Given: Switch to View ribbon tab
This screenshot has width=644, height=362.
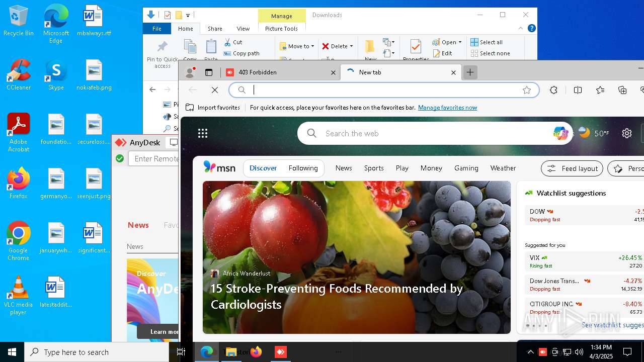Looking at the screenshot, I should [x=243, y=29].
